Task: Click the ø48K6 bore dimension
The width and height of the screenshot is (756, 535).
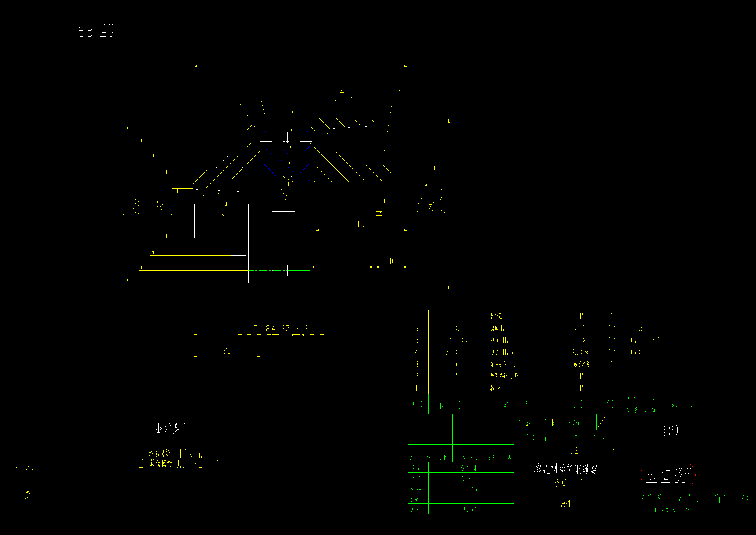Action: click(x=420, y=208)
